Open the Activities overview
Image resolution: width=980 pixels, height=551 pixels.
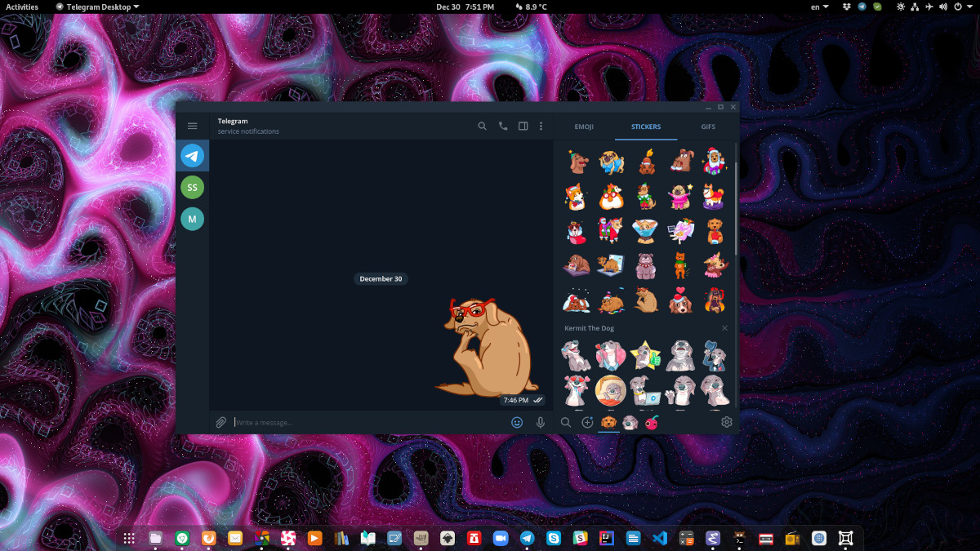[22, 7]
